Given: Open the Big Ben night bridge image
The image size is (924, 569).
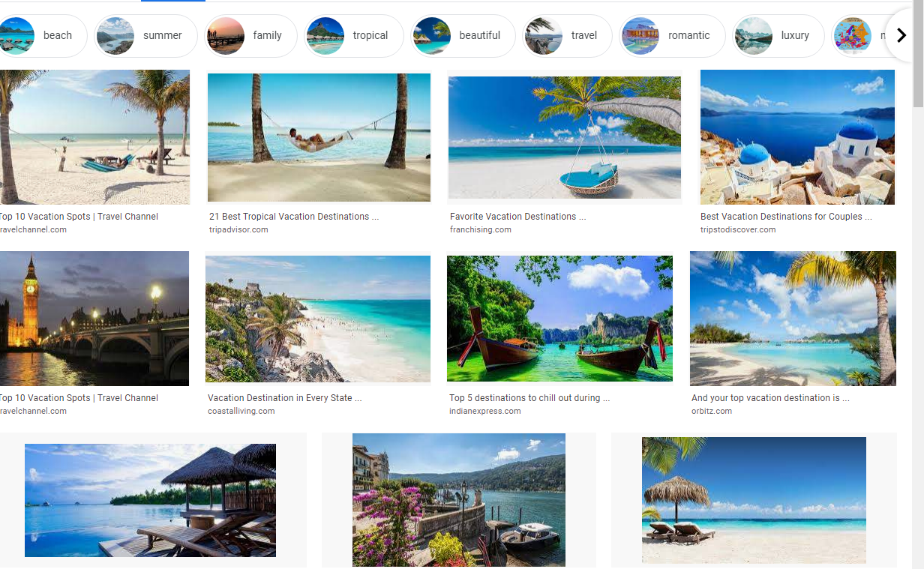Looking at the screenshot, I should point(94,319).
